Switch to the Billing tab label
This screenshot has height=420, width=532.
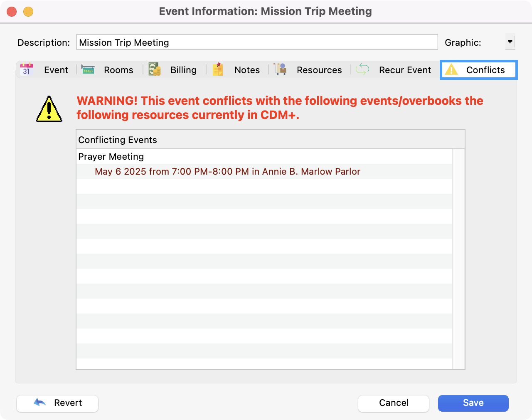click(183, 70)
